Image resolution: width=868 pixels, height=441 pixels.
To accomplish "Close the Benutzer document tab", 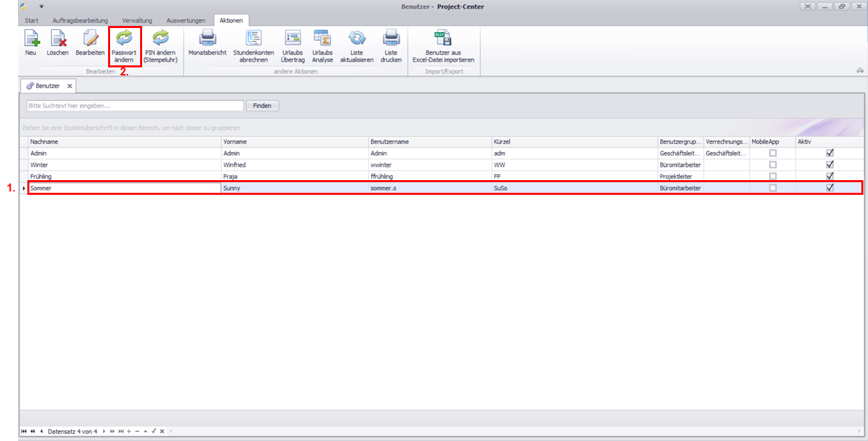I will point(69,86).
